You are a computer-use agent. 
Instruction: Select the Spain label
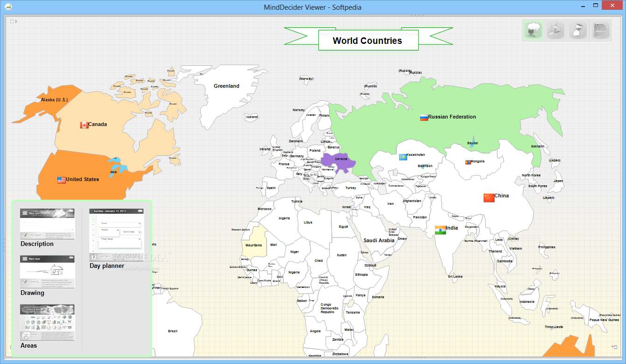coord(271,188)
